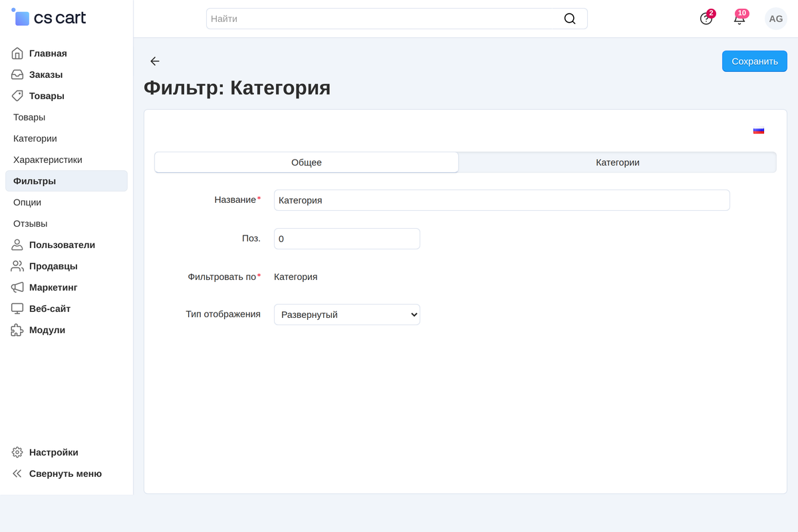Open Опции in the sidebar
The width and height of the screenshot is (798, 532).
pos(27,202)
